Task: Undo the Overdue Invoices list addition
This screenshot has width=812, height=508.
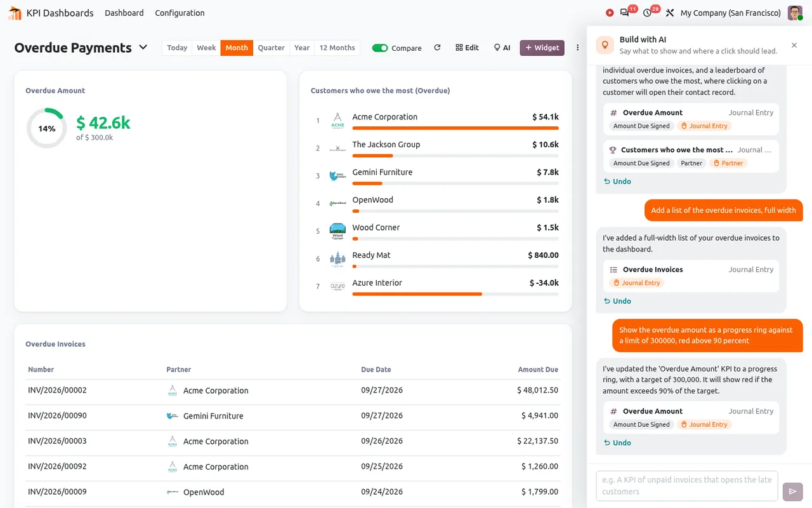Action: pyautogui.click(x=617, y=301)
